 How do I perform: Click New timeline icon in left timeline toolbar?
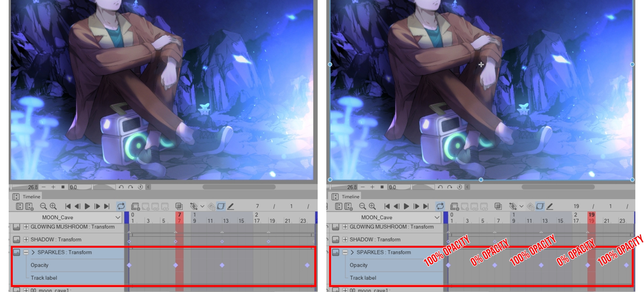[x=29, y=206]
